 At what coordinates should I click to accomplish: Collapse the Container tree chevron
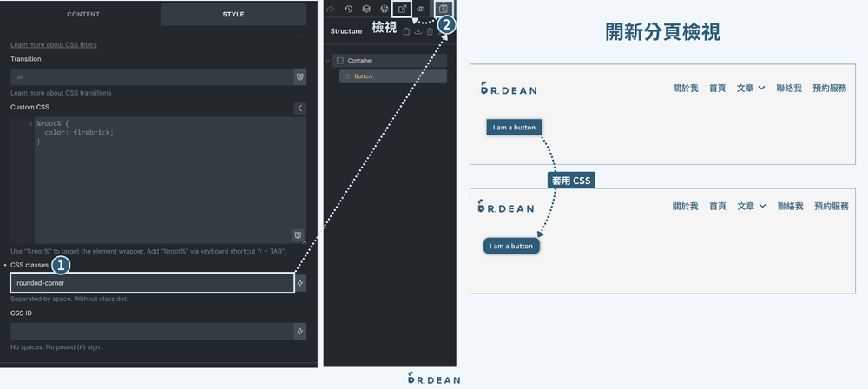pos(328,61)
